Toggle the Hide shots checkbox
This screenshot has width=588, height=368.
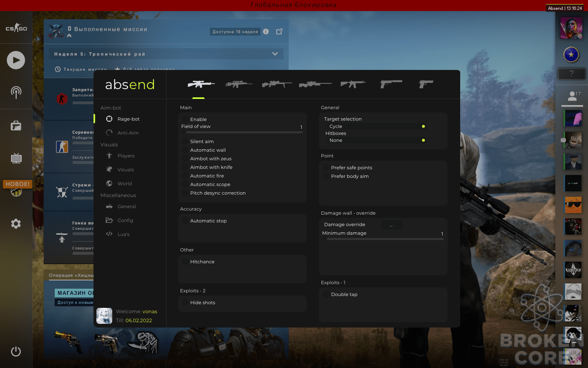(x=185, y=303)
